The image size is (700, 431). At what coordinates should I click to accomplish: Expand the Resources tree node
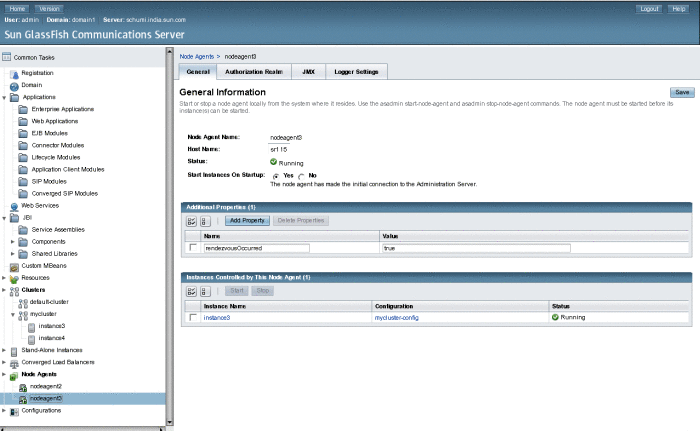(4, 278)
